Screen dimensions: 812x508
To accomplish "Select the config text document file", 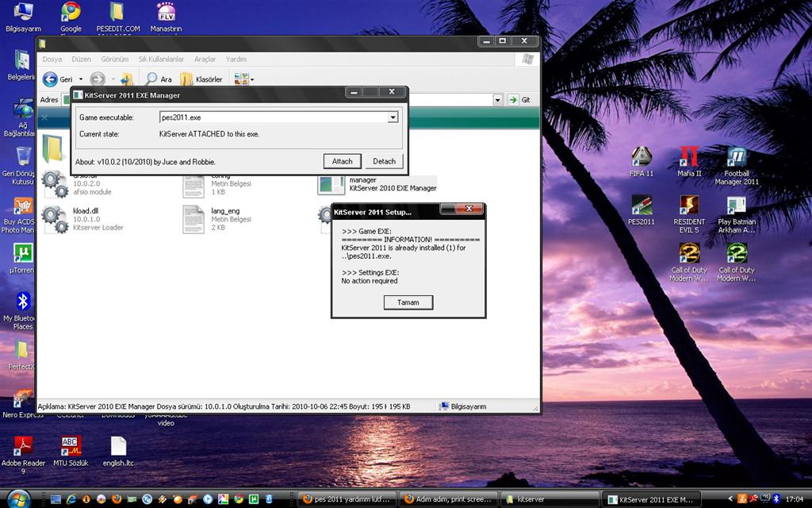I will (x=217, y=185).
